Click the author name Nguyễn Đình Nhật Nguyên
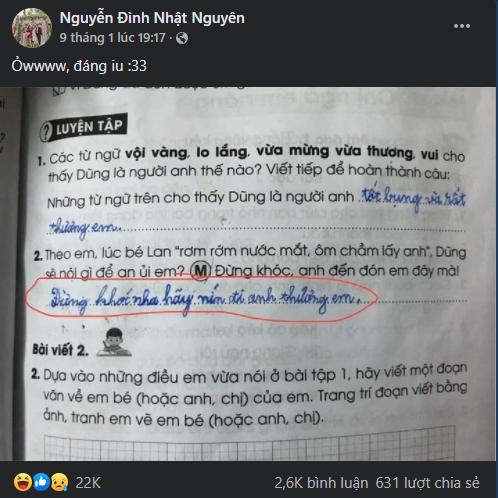The image size is (498, 498). [152, 18]
